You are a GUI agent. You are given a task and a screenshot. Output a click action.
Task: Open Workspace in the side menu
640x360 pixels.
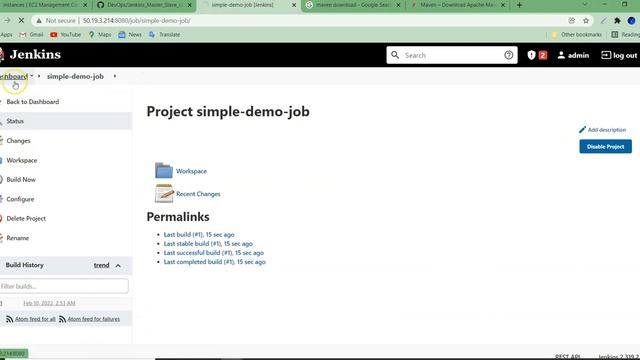pyautogui.click(x=22, y=160)
